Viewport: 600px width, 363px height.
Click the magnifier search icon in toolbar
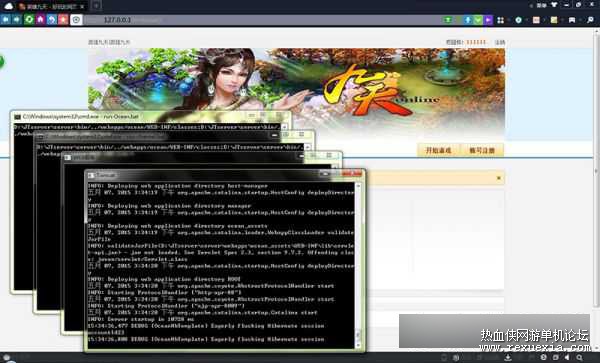coord(590,20)
